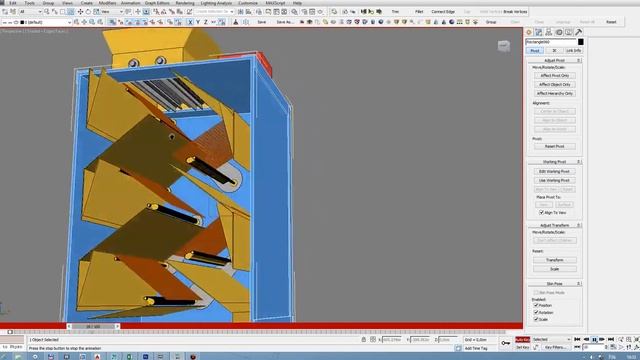Open the Animation menu
This screenshot has height=360, width=640.
[130, 3]
